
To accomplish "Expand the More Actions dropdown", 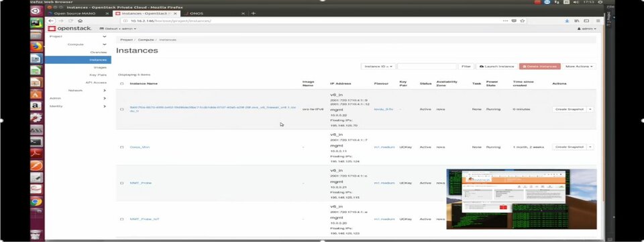I will click(579, 67).
